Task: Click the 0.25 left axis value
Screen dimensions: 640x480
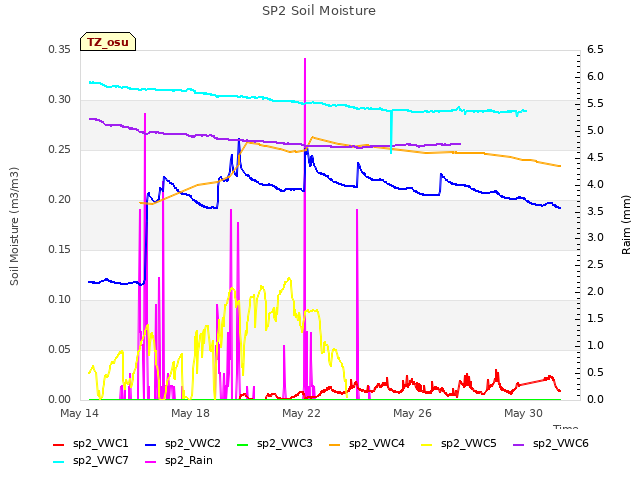Action: click(x=60, y=150)
